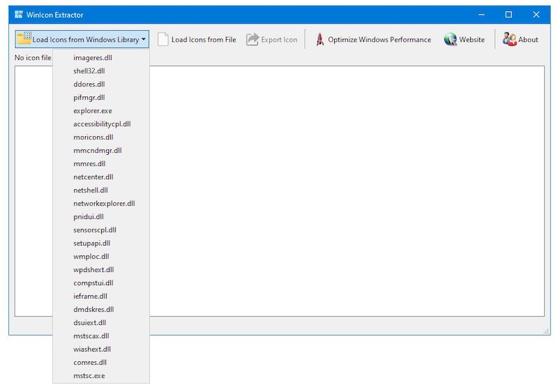This screenshot has height=392, width=558.
Task: Click netshell.dll in the dropdown
Action: (x=101, y=190)
